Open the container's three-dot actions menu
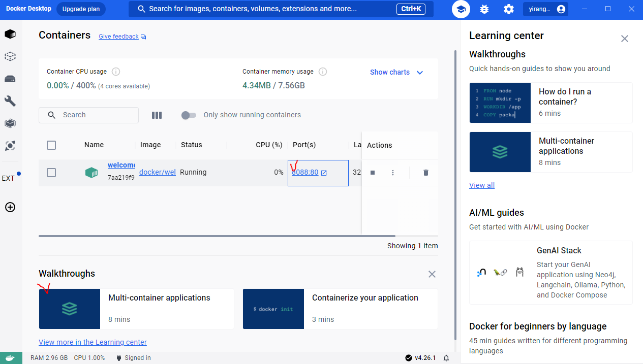The width and height of the screenshot is (643, 364). [x=393, y=173]
